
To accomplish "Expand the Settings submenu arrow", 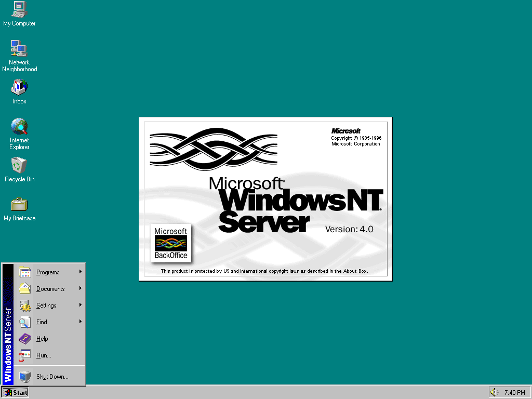I will [81, 304].
